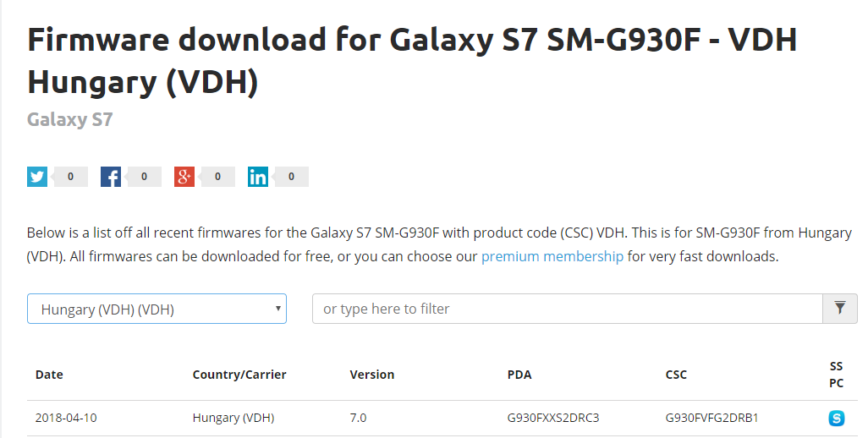Click the blue Smart Switch icon in row
868x438 pixels.
[837, 418]
